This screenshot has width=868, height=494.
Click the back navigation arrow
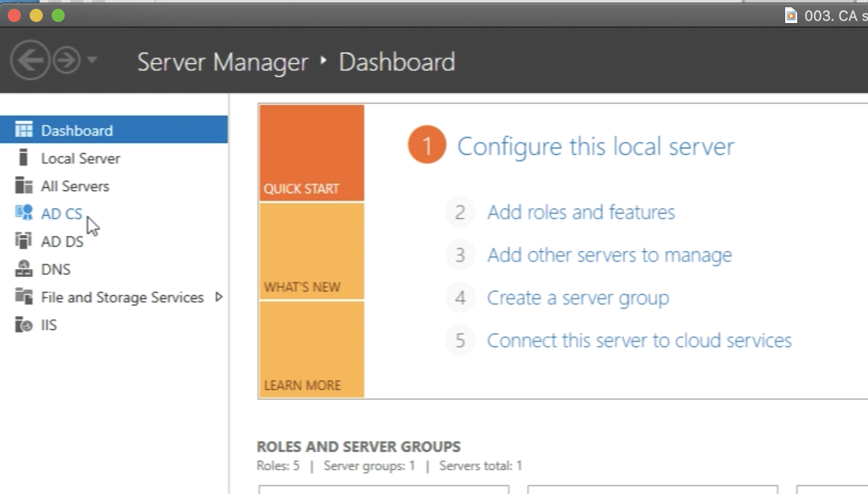click(x=30, y=60)
